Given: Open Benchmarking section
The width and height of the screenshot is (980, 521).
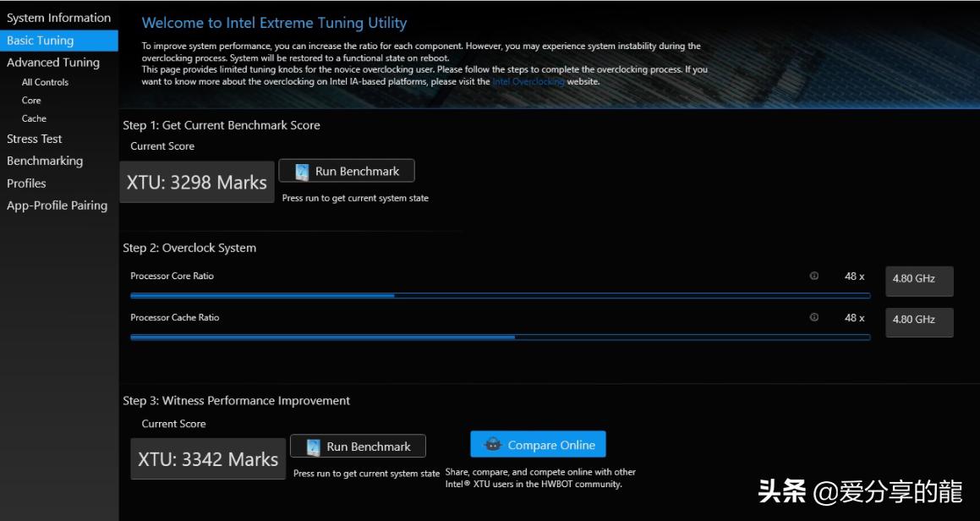Looking at the screenshot, I should point(45,161).
